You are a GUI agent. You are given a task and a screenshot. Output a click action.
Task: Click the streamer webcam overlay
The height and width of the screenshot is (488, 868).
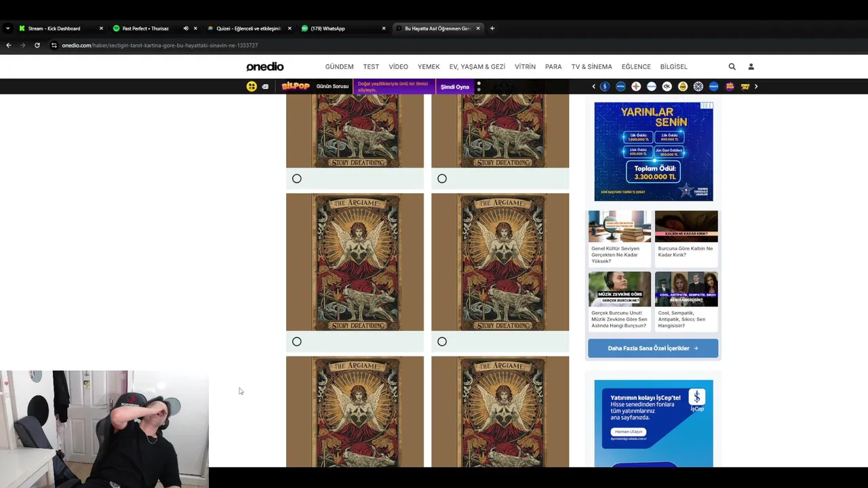click(104, 429)
